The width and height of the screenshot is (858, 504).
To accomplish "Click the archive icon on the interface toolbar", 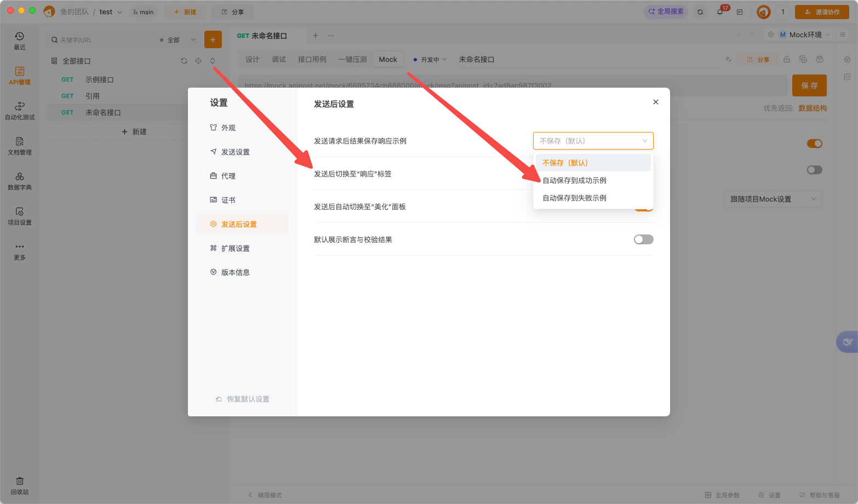I will click(x=820, y=59).
